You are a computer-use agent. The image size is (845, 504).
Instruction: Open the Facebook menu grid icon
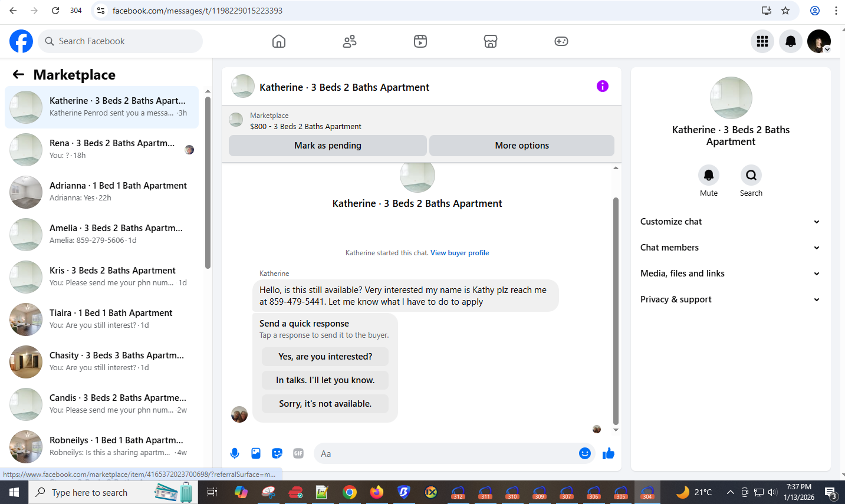pos(762,41)
